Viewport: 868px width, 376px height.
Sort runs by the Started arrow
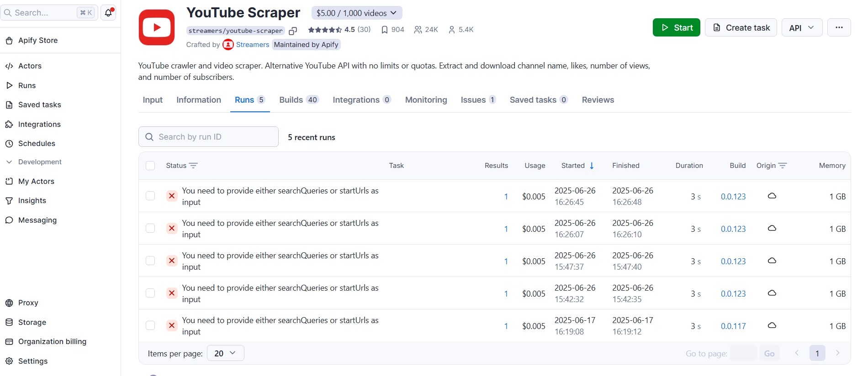pos(592,166)
